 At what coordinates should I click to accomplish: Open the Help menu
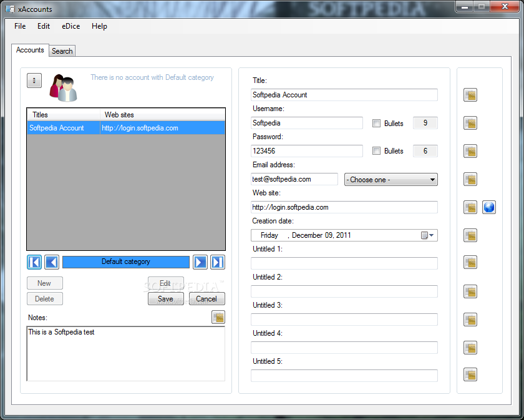point(99,26)
